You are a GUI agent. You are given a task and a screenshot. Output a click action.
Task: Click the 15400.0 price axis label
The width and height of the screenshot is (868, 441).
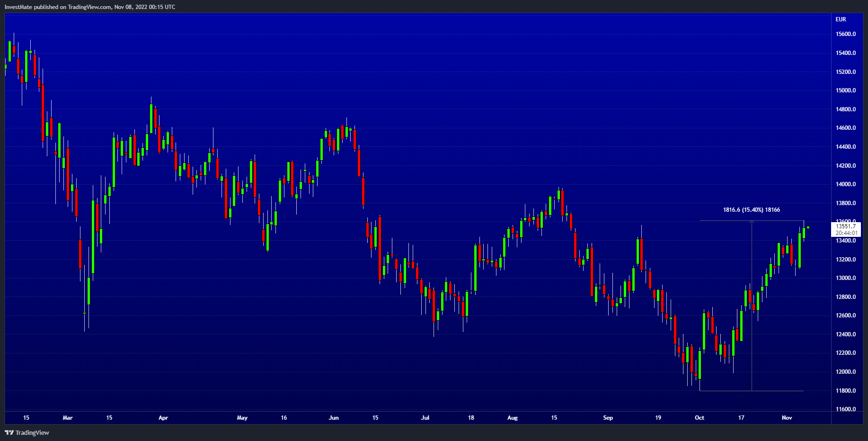coord(846,53)
